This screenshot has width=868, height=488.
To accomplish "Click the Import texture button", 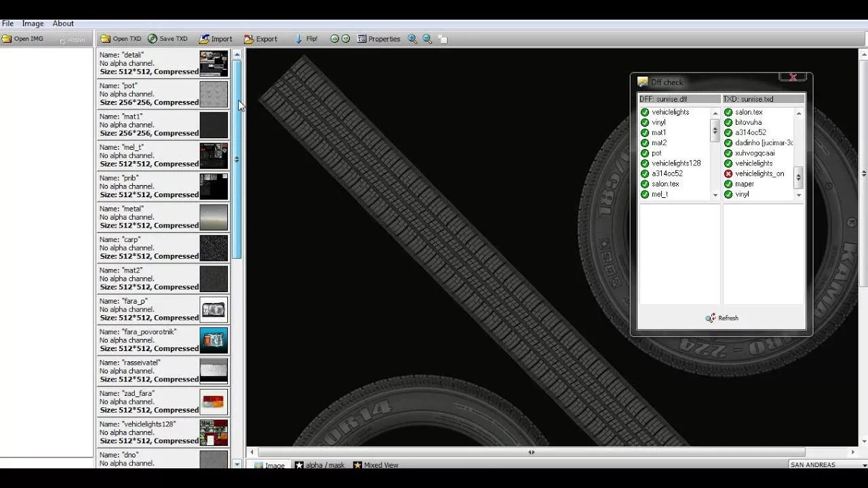I will click(216, 39).
